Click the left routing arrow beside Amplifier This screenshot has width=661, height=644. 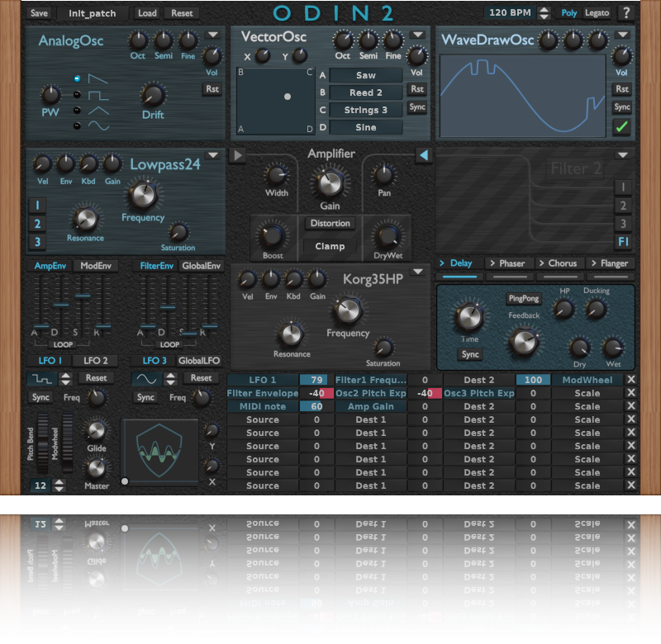tap(238, 155)
